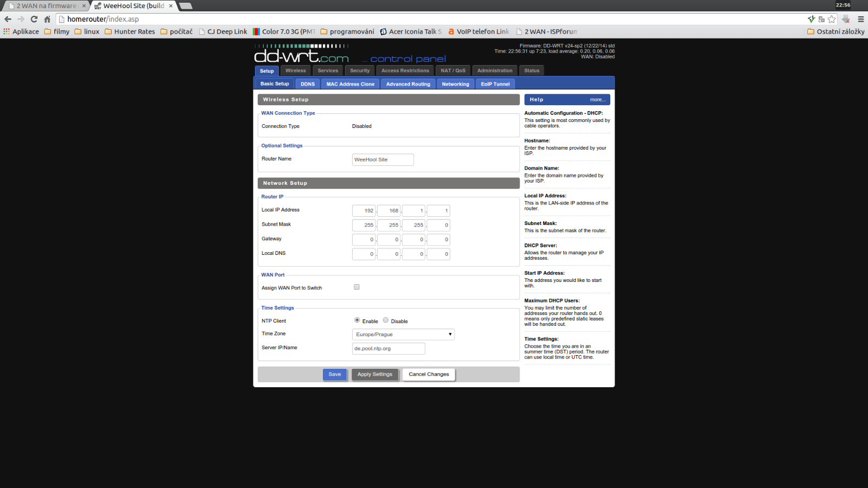Viewport: 868px width, 488px height.
Task: Click the download extension icon
Action: tap(846, 19)
